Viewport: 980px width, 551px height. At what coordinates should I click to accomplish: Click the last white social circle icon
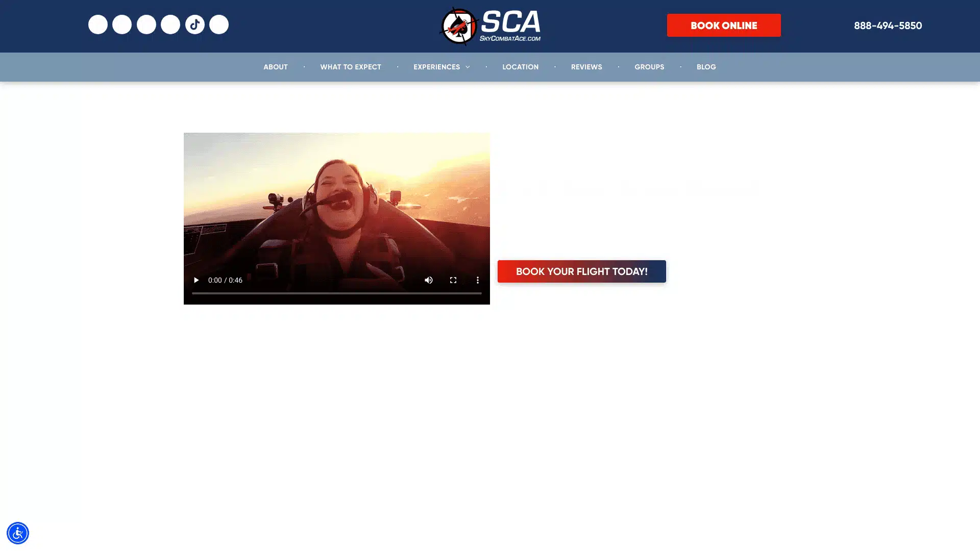218,24
